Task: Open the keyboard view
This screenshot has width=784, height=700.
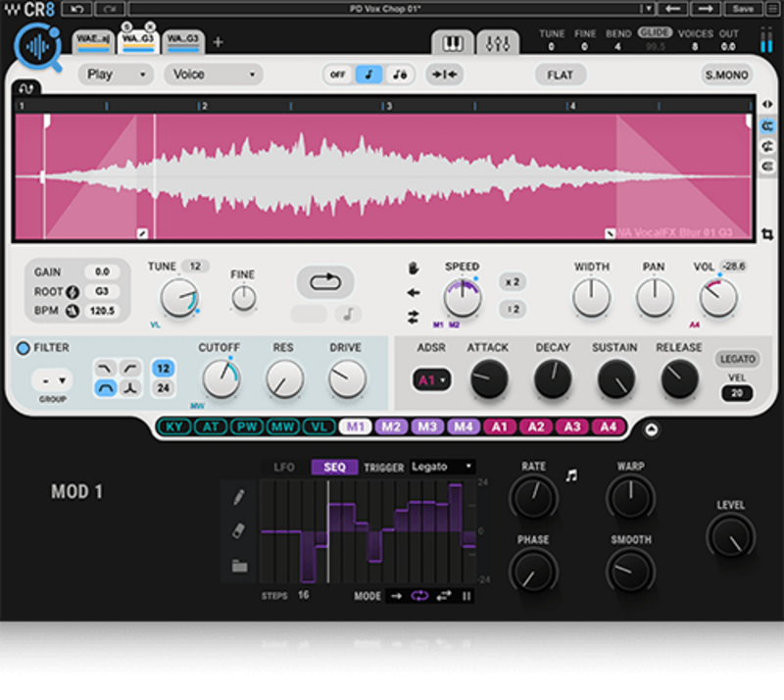Action: 453,44
